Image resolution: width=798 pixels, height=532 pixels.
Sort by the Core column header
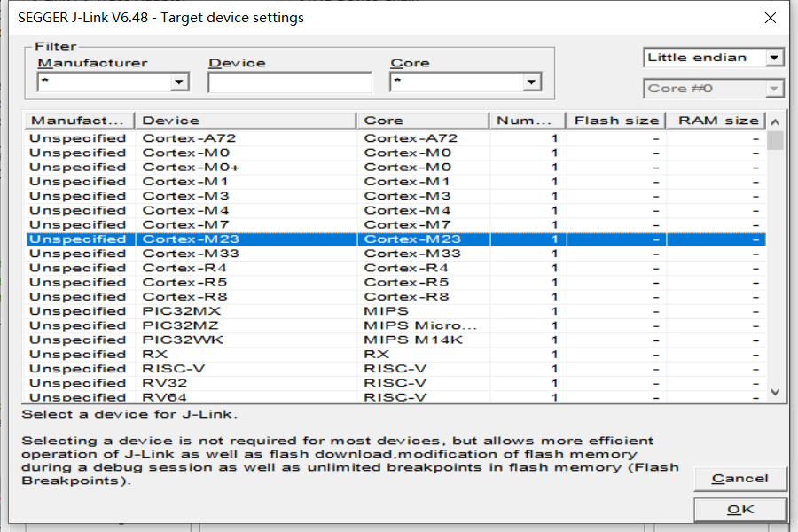click(423, 121)
